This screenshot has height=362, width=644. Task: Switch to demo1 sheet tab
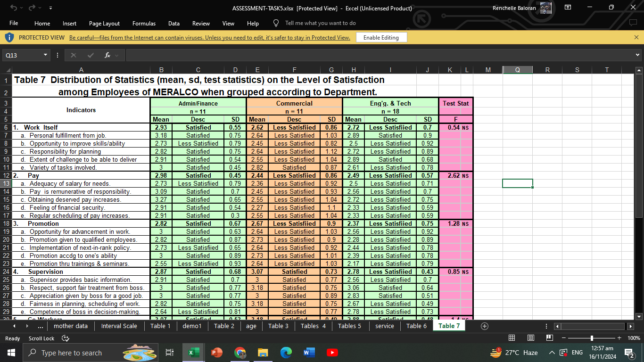[x=192, y=326]
